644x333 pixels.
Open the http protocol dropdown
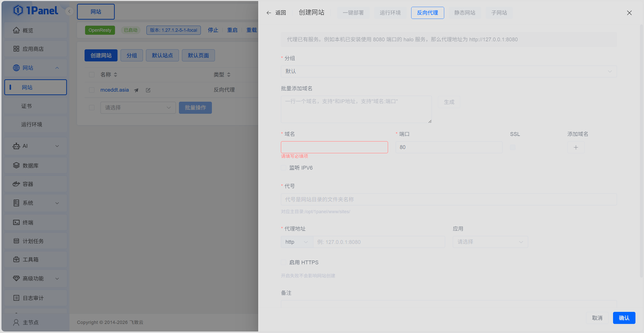(x=297, y=242)
